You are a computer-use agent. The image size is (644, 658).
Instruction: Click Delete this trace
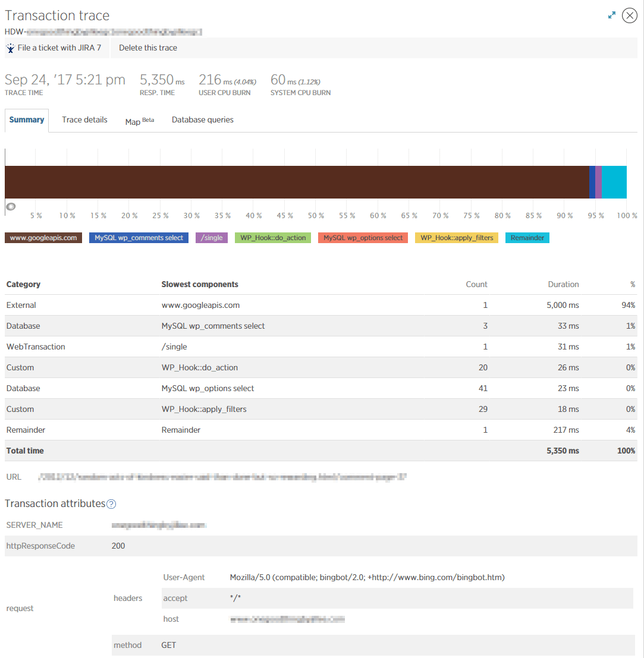pos(147,48)
